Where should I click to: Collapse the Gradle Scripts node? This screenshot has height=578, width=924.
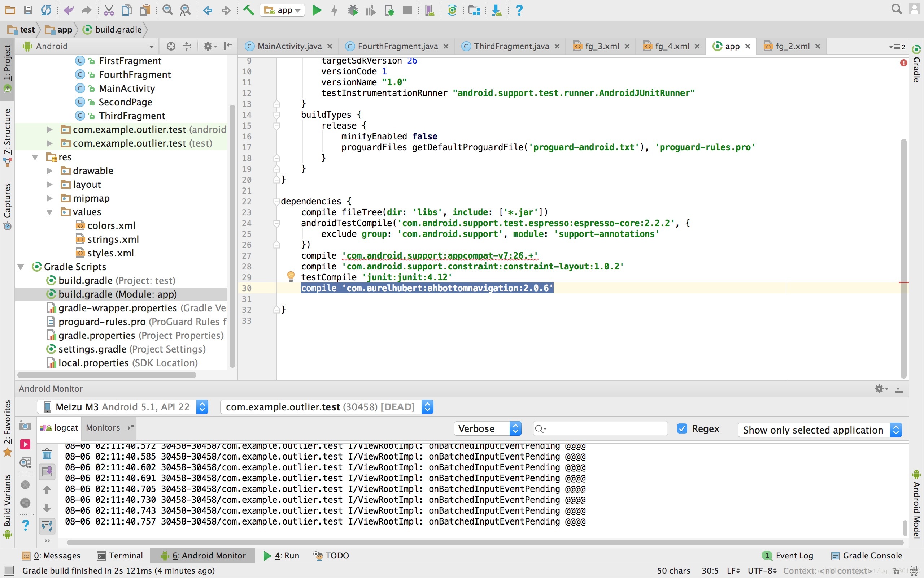(x=21, y=267)
